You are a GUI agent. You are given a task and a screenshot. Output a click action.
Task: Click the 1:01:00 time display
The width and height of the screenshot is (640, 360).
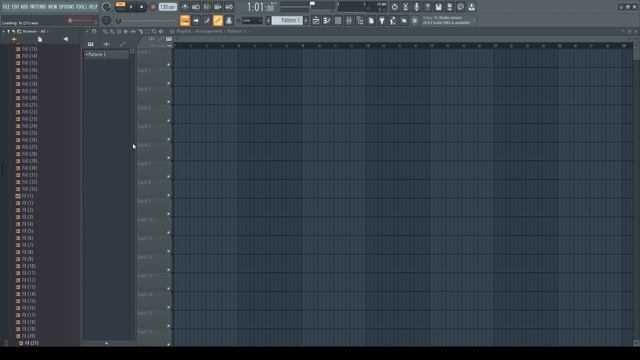(x=261, y=7)
